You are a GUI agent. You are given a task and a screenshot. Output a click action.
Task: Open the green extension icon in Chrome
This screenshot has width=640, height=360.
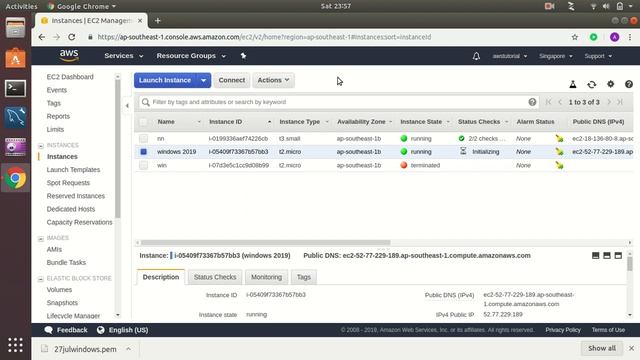coord(593,37)
